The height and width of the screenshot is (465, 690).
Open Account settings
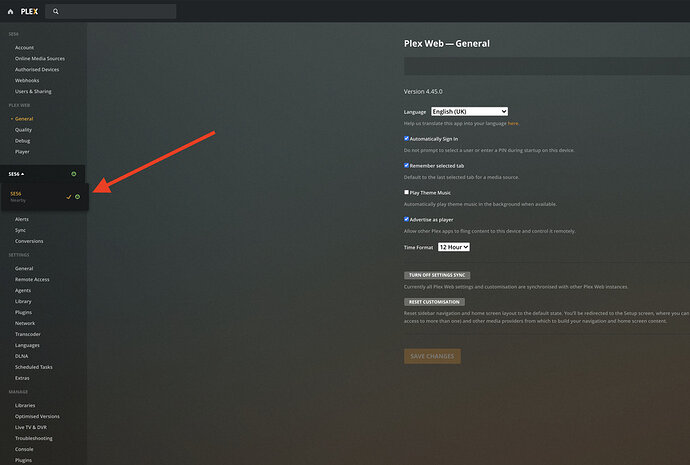click(x=24, y=48)
